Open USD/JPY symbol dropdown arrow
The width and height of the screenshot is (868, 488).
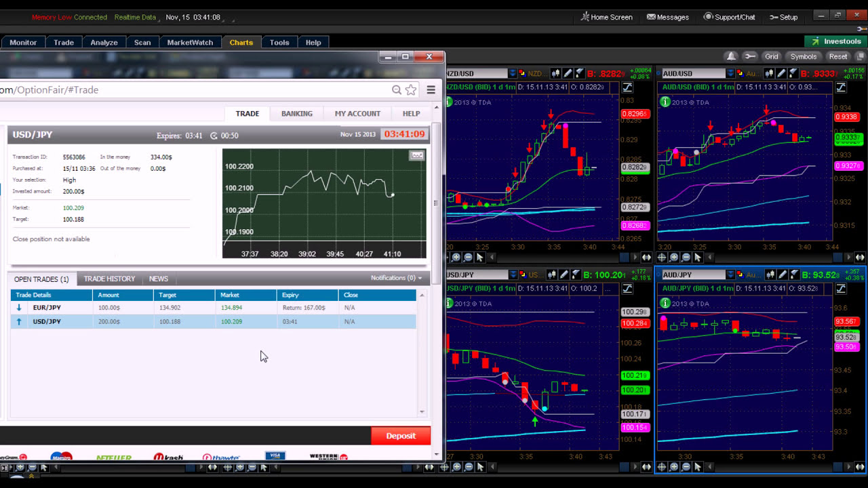click(513, 274)
